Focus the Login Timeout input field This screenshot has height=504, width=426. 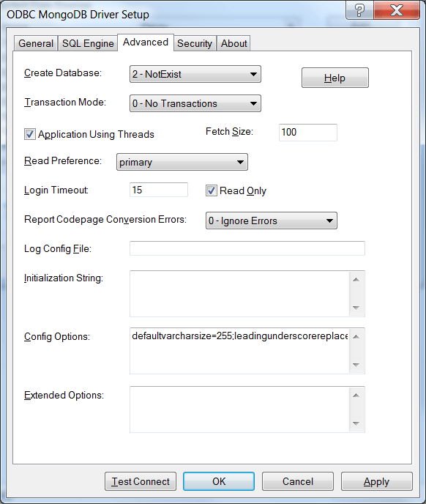point(159,190)
